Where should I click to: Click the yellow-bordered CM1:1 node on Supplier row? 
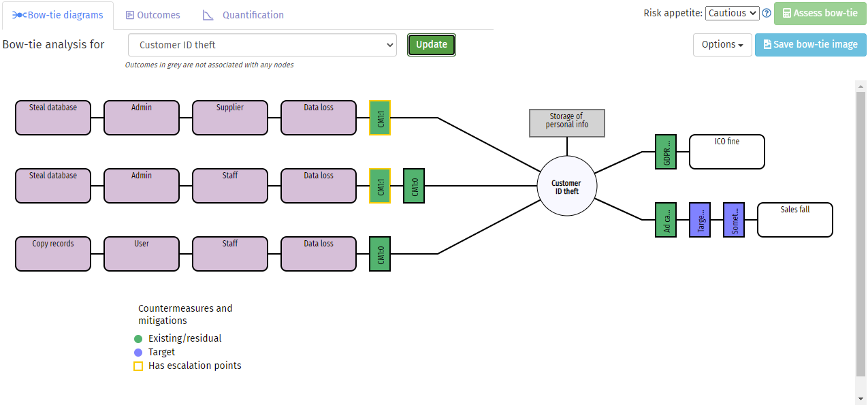point(380,118)
